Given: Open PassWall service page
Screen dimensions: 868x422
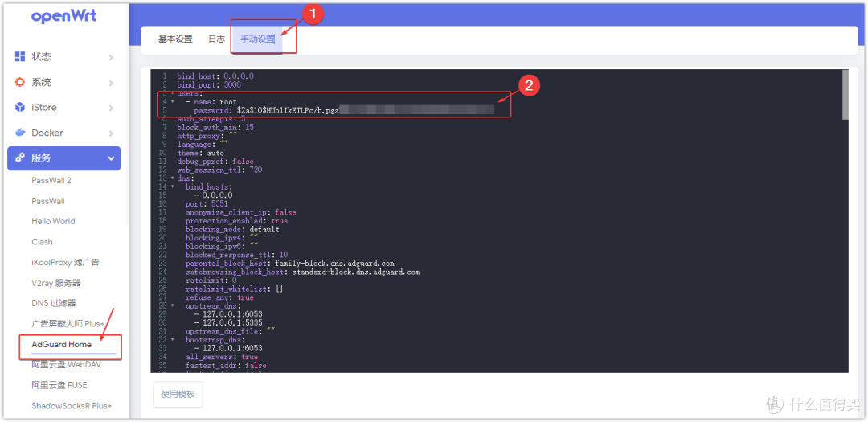Looking at the screenshot, I should click(x=48, y=201).
